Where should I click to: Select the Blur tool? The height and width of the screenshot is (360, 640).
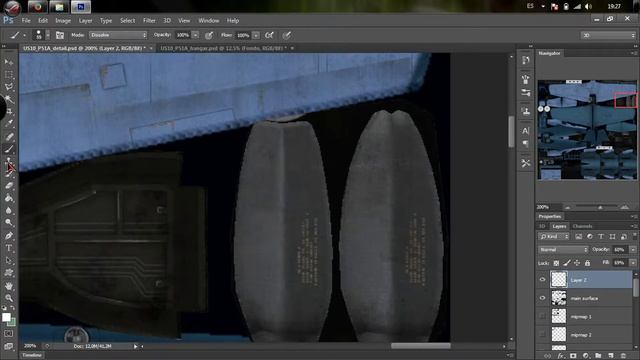click(9, 211)
